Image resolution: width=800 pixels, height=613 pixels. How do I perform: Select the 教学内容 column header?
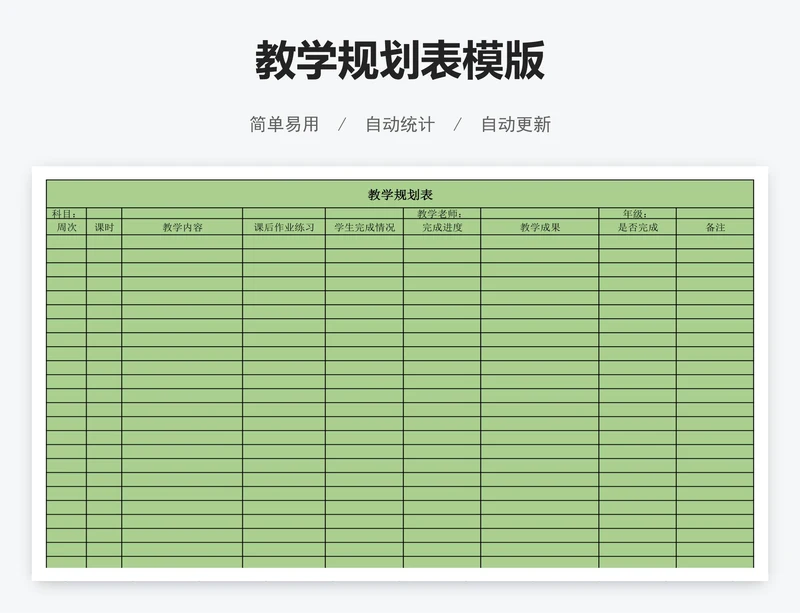click(182, 227)
